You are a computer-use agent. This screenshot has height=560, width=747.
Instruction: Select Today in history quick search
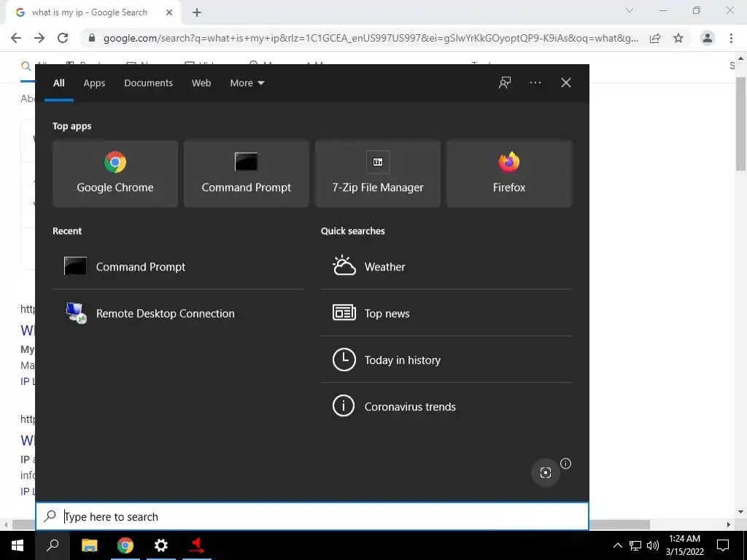pos(446,360)
